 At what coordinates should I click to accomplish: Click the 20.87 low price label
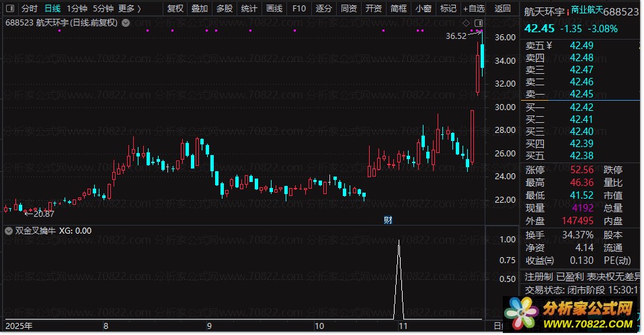point(44,214)
